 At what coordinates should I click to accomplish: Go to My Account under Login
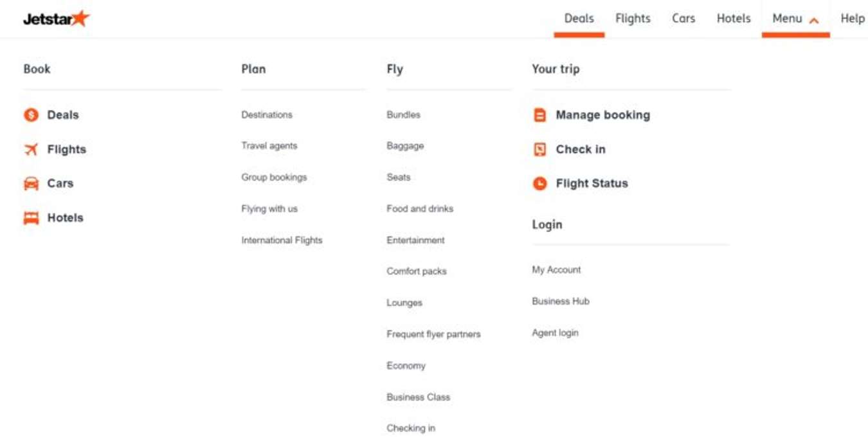556,270
